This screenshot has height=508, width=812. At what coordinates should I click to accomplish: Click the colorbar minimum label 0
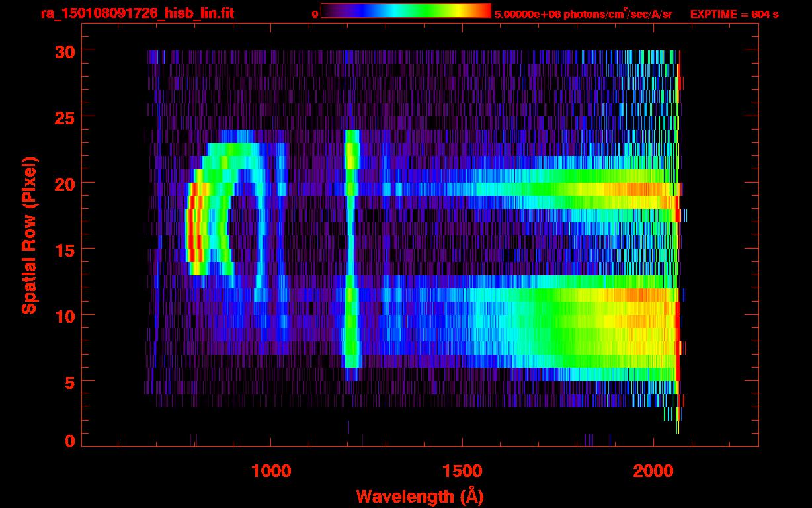point(315,14)
